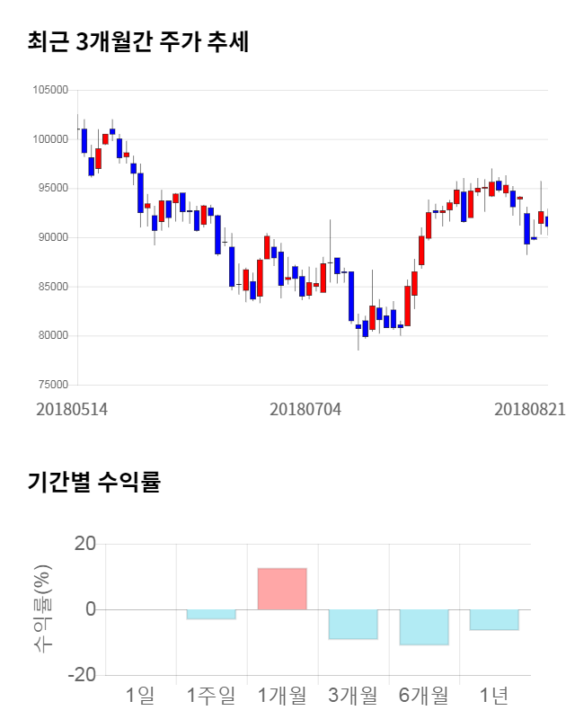Click the -20 label on return axis
Image resolution: width=575 pixels, height=728 pixels.
point(83,675)
